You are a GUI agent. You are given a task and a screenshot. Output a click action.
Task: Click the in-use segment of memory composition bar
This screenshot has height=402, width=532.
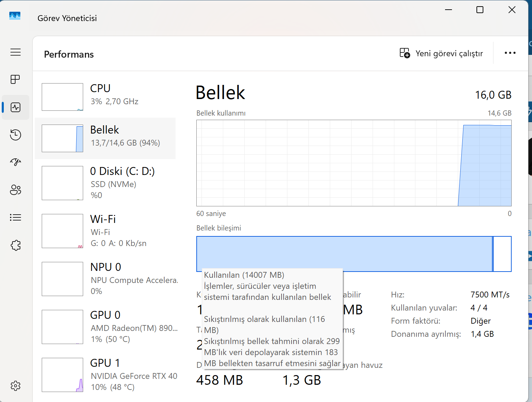click(x=344, y=254)
